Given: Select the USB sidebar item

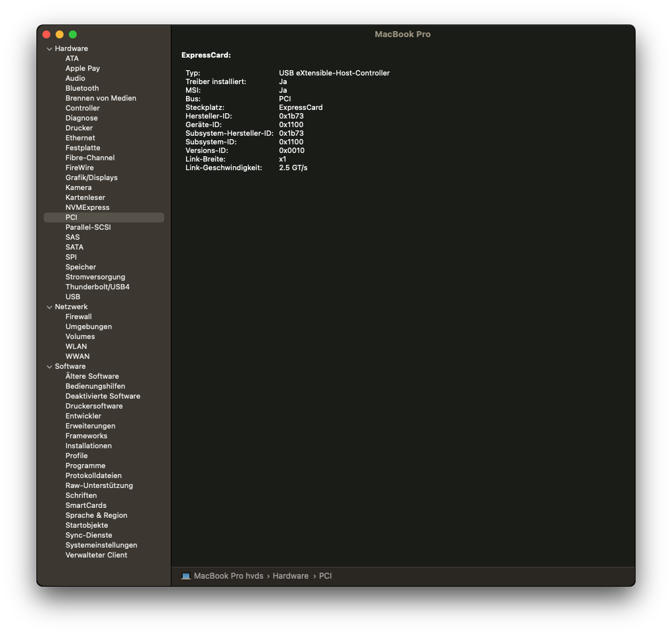Looking at the screenshot, I should coord(73,297).
